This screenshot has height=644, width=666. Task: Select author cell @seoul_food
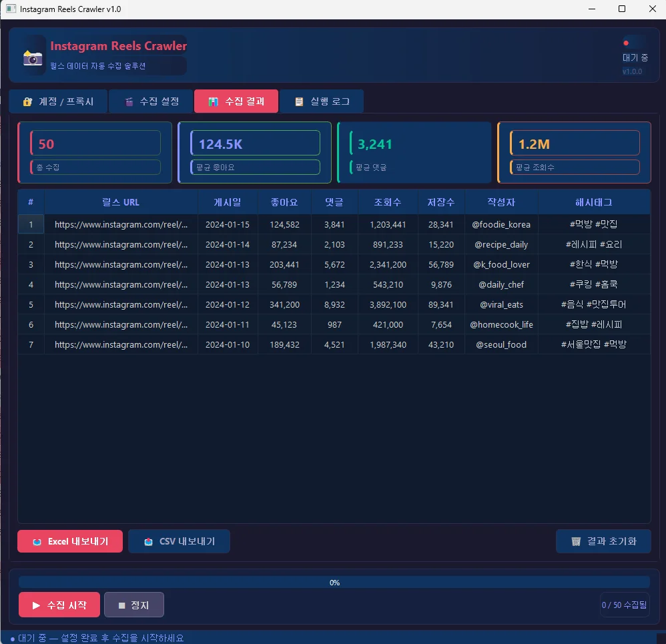502,344
